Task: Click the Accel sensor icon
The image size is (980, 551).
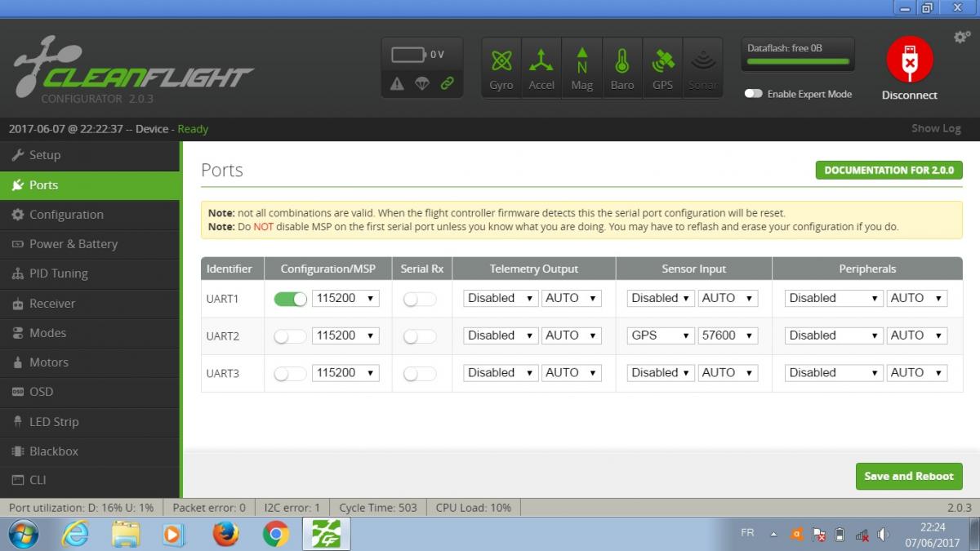Action: click(x=541, y=62)
